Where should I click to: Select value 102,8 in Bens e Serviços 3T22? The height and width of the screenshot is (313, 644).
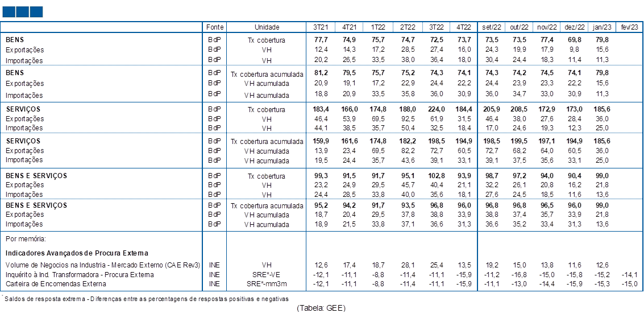click(x=436, y=176)
